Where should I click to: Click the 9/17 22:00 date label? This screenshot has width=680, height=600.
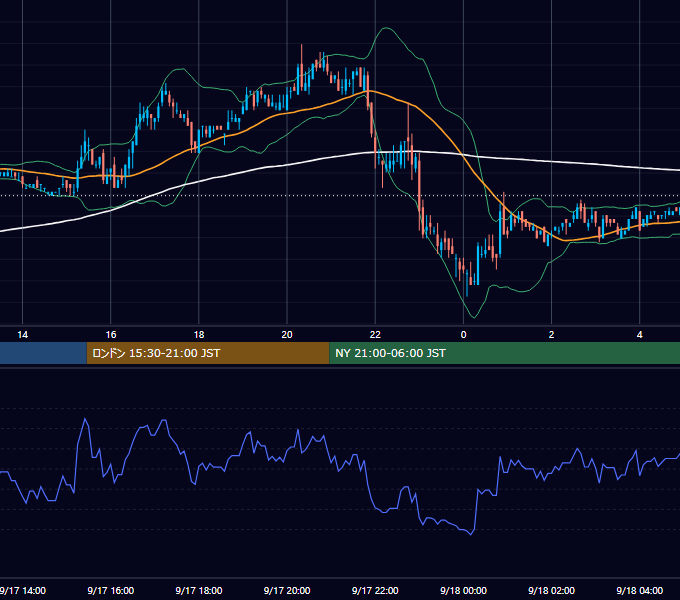pyautogui.click(x=375, y=590)
